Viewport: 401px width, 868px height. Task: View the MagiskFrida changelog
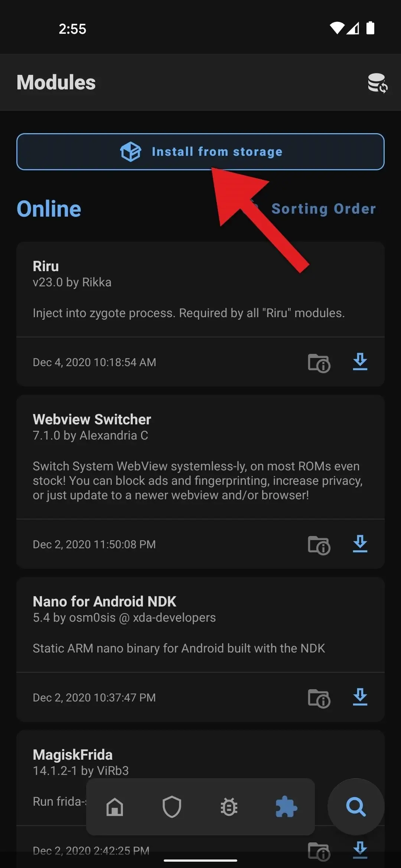pos(319,851)
